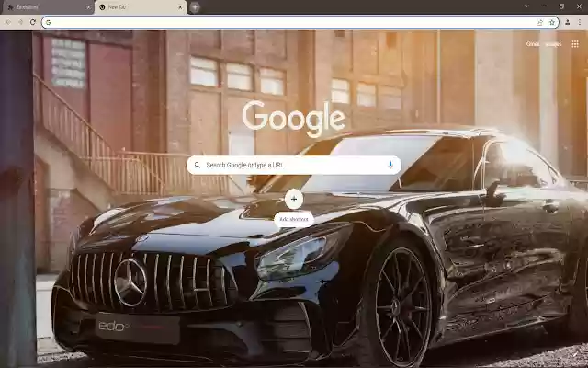The width and height of the screenshot is (588, 368).
Task: Close the Extensions tab
Action: (88, 7)
